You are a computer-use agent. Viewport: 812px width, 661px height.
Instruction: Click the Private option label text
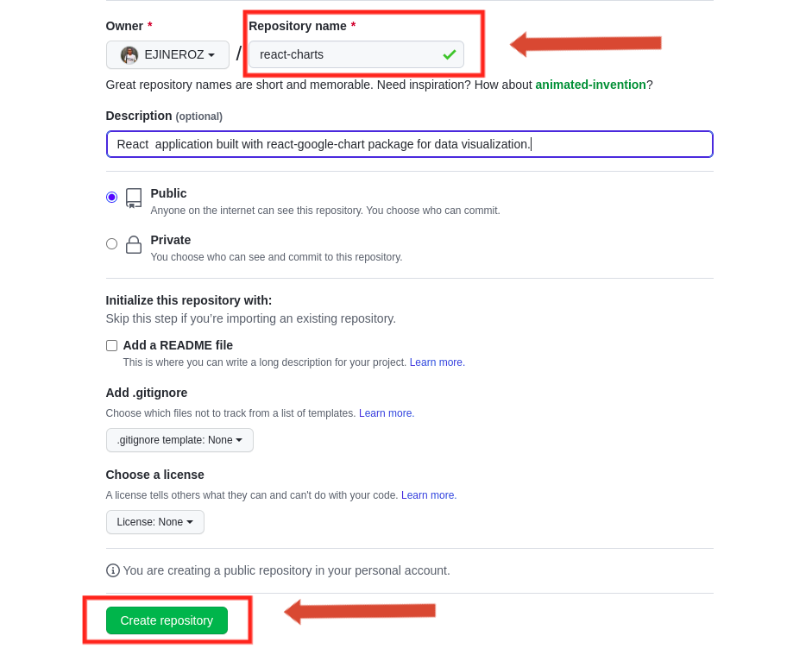pos(170,240)
